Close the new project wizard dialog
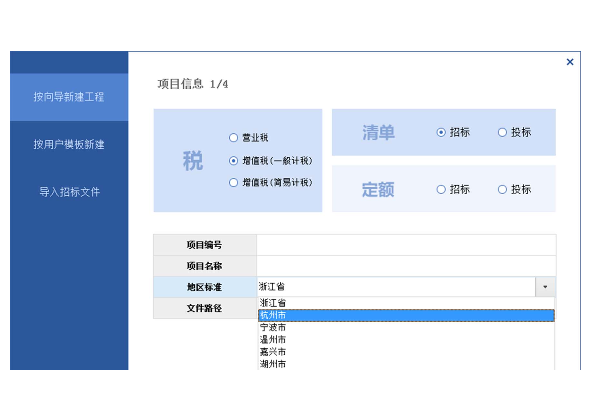The width and height of the screenshot is (590, 400). pyautogui.click(x=570, y=62)
